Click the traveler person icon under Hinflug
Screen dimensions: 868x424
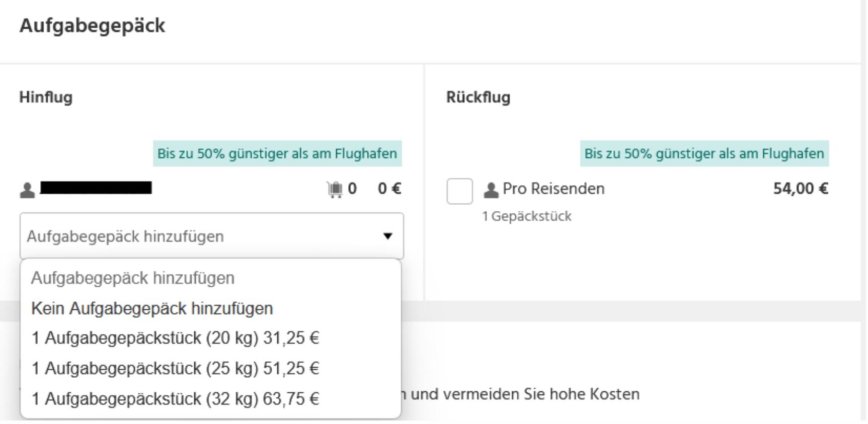point(27,190)
